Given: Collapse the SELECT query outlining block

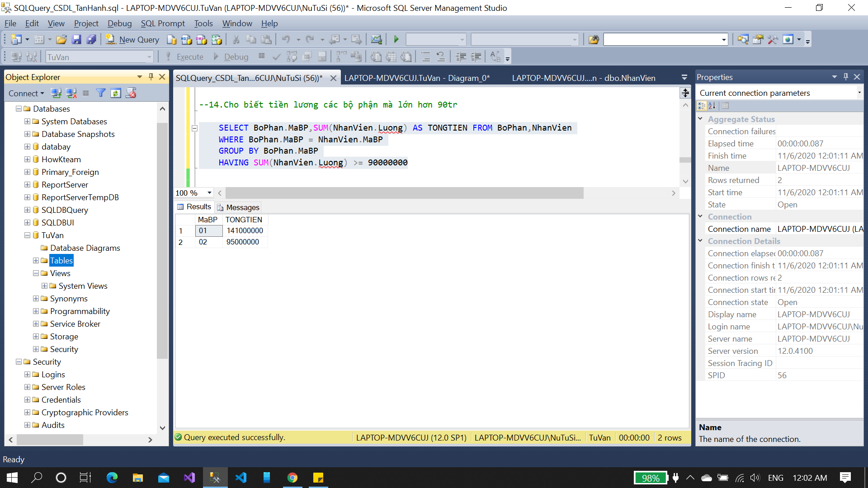Looking at the screenshot, I should click(x=194, y=128).
